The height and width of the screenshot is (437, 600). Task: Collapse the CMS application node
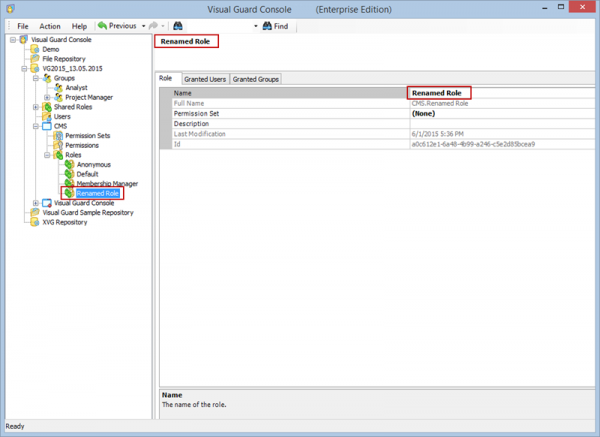click(x=36, y=126)
